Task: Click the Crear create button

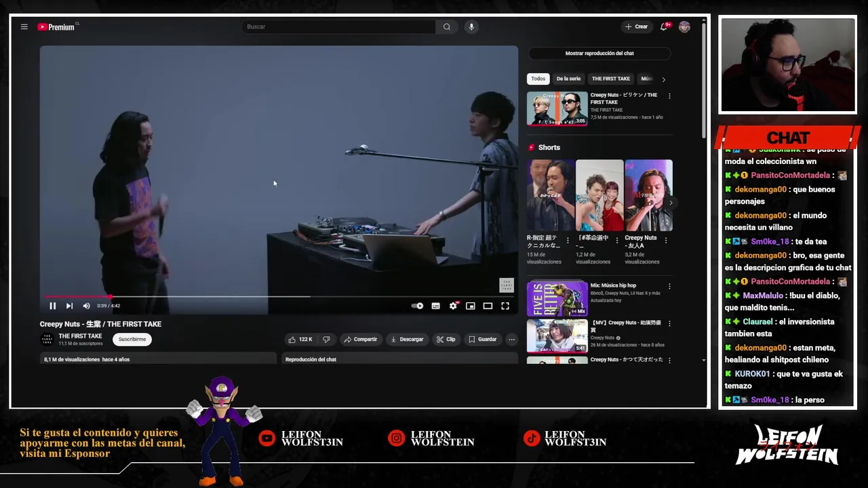Action: (636, 27)
